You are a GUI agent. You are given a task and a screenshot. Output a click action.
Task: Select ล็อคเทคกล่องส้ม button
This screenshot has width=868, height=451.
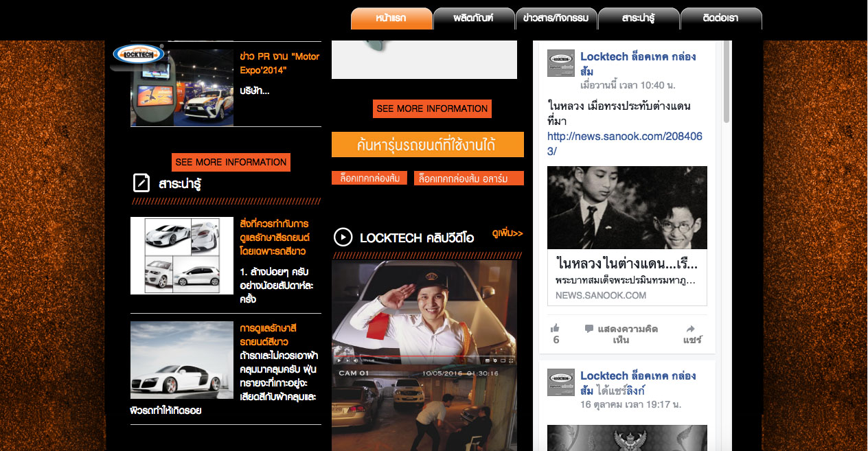(369, 178)
